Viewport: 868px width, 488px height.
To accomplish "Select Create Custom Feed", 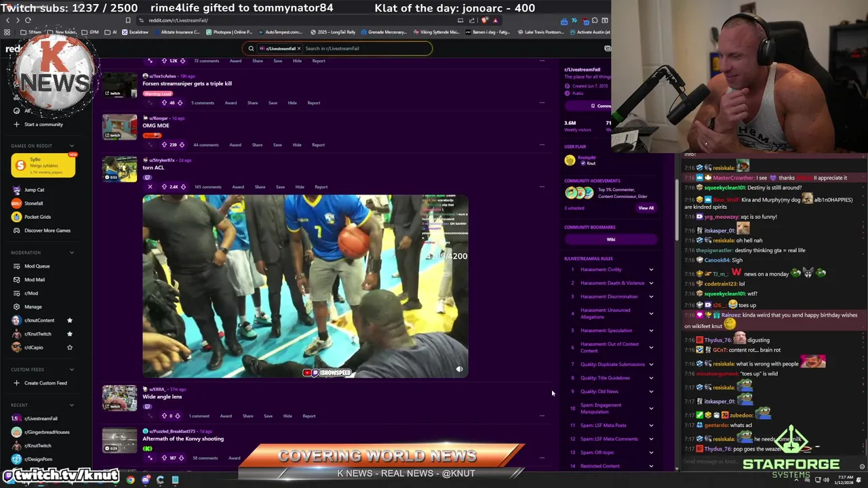I will tap(39, 383).
